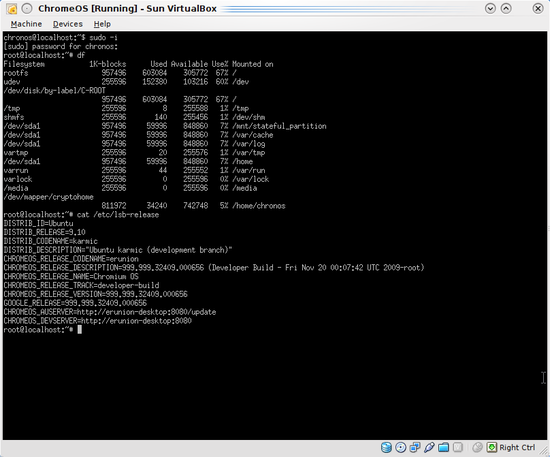Click the '1K-blocks' column header
Viewport: 550px width, 457px height.
[x=108, y=64]
